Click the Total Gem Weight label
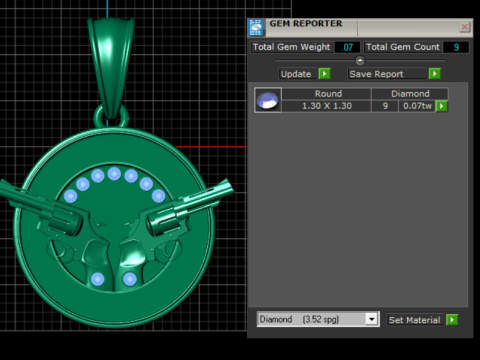The width and height of the screenshot is (480, 360). (x=291, y=47)
